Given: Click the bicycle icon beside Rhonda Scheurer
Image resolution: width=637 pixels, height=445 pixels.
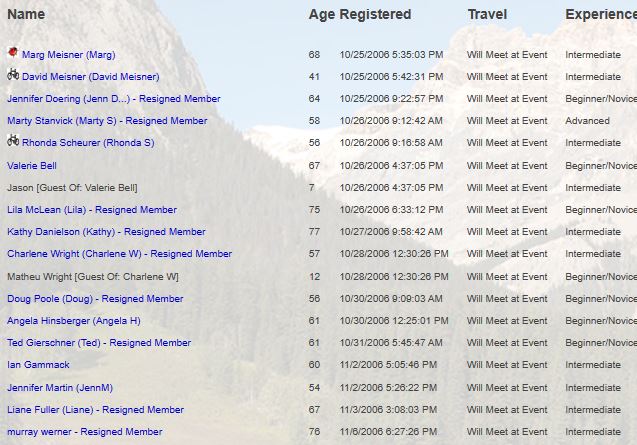Looking at the screenshot, I should 13,141.
